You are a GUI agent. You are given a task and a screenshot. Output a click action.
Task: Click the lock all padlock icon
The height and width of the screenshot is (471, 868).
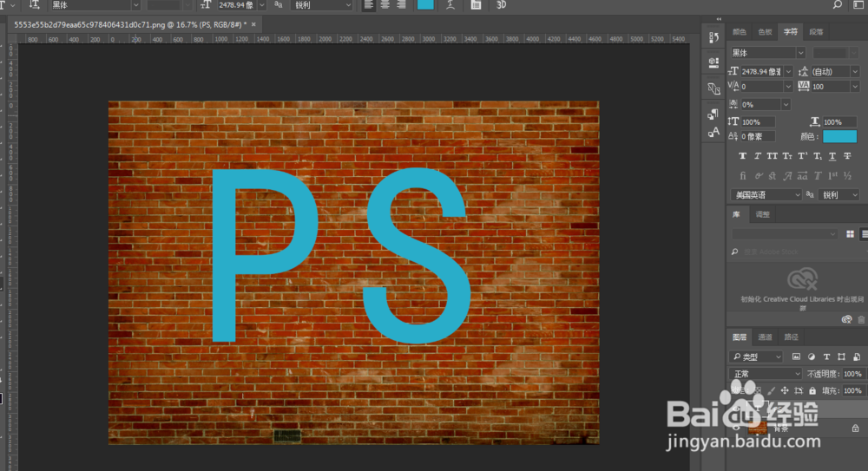pos(812,390)
